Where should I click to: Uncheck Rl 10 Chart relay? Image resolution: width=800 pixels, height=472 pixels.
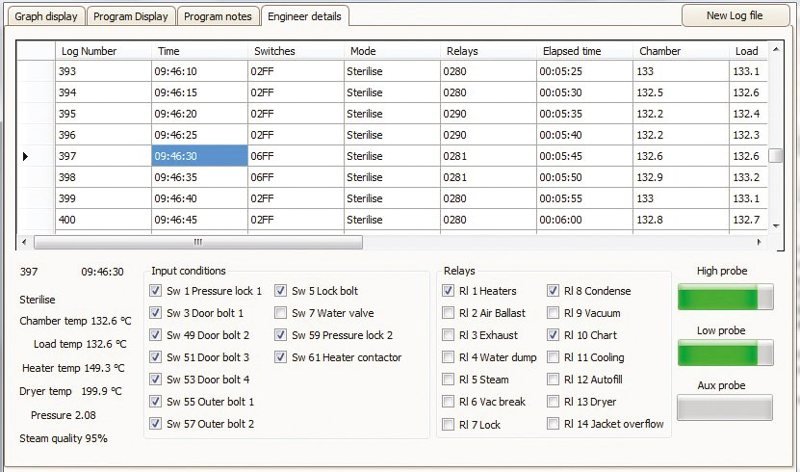coord(553,335)
